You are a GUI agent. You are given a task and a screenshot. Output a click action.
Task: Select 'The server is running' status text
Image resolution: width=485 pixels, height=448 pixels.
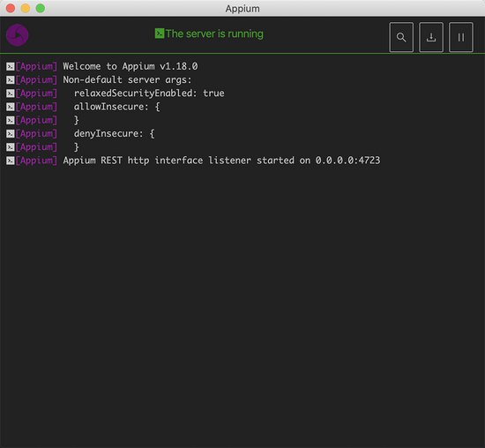[214, 34]
